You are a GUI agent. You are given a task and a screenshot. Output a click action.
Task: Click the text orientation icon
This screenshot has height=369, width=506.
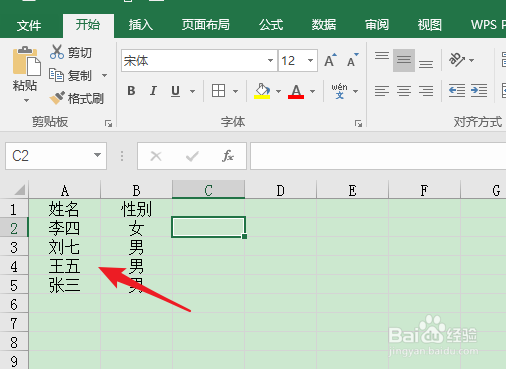point(457,60)
